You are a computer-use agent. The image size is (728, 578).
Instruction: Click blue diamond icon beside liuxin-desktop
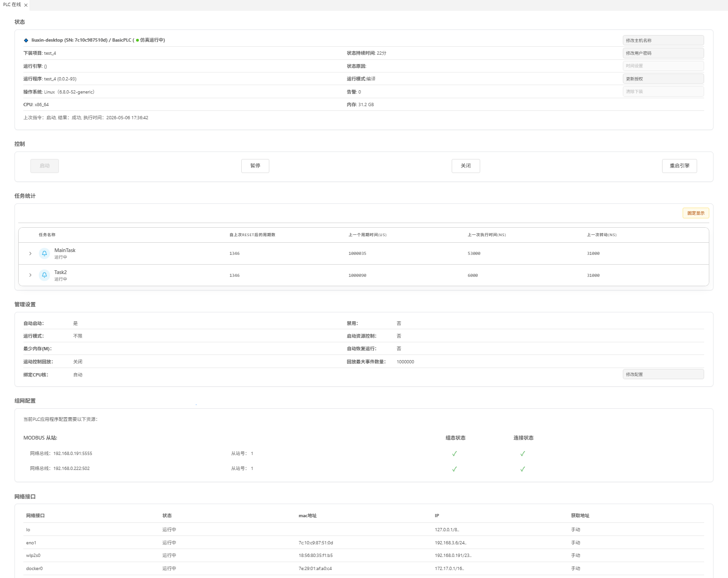26,40
